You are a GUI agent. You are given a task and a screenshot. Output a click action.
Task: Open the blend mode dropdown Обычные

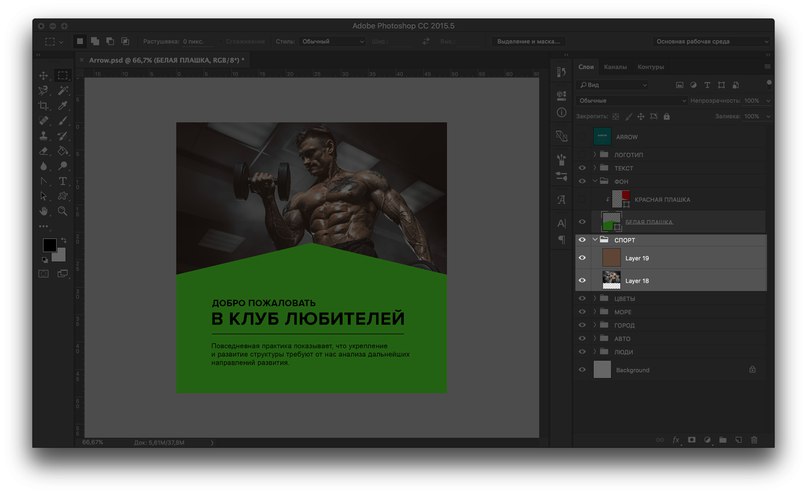(632, 101)
